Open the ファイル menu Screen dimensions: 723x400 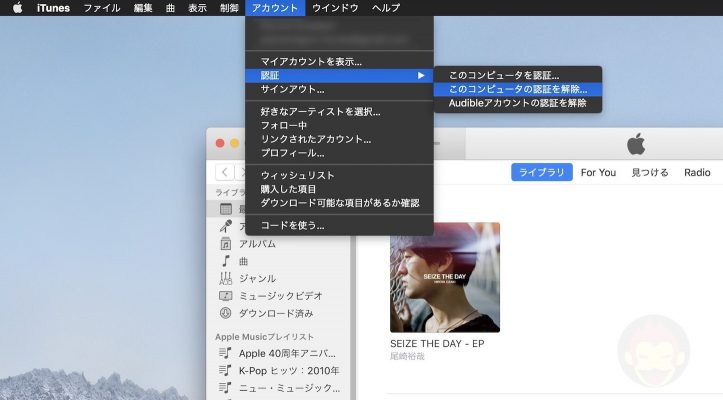pos(102,8)
